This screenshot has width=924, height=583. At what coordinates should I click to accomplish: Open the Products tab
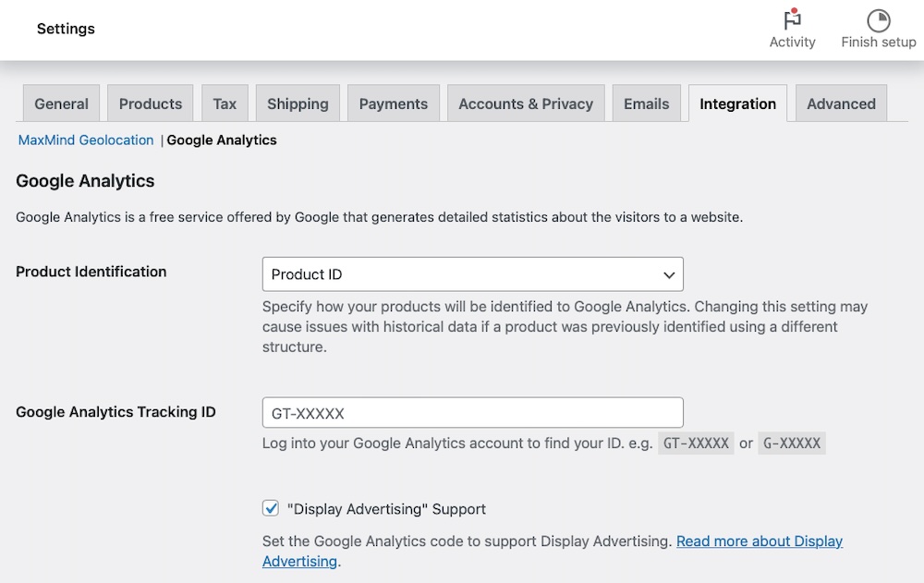151,103
